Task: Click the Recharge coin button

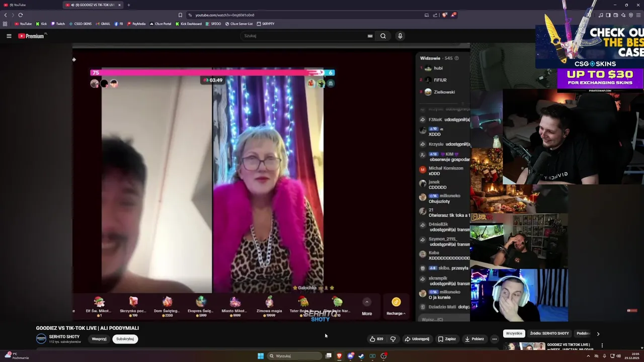Action: pyautogui.click(x=396, y=306)
